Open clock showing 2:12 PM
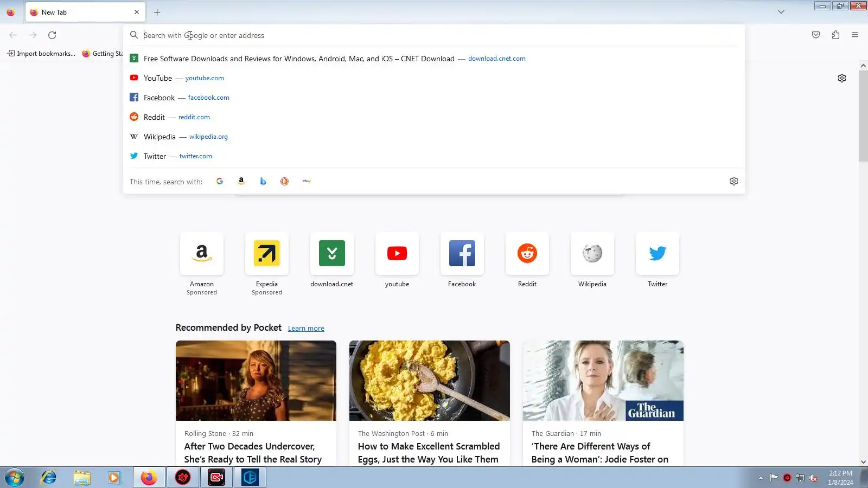This screenshot has width=868, height=488. point(840,478)
